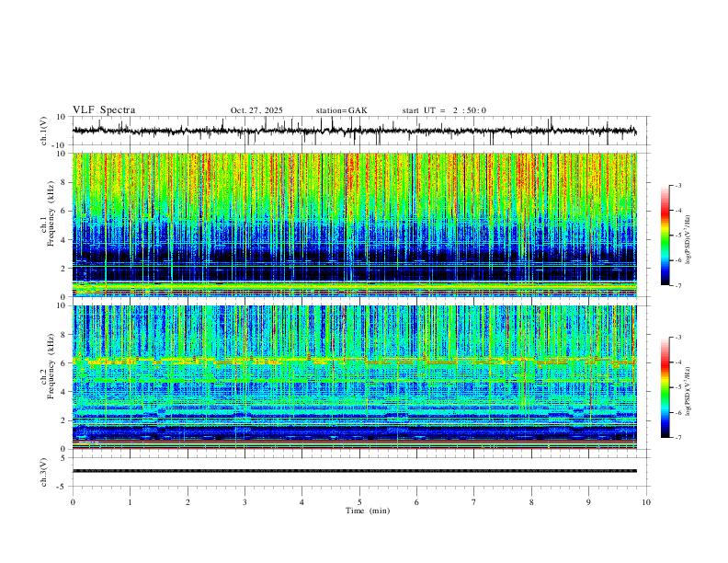This screenshot has height=563, width=728.
Task: Click the 'station=GAK' header text
Action: click(341, 110)
